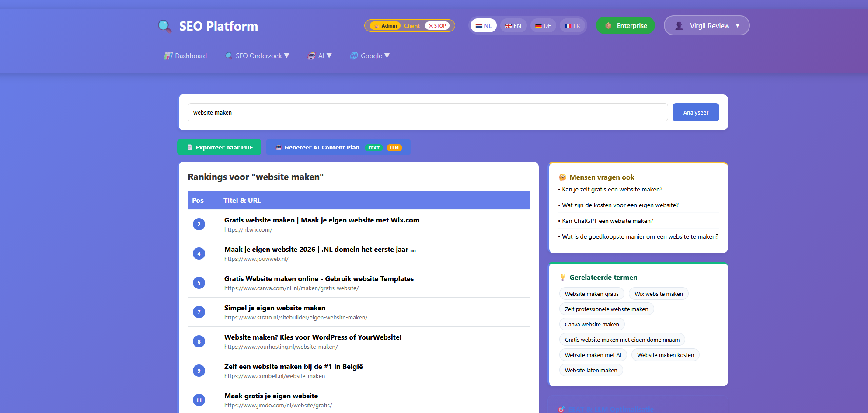The height and width of the screenshot is (413, 868).
Task: Expand the AI menu arrow
Action: coord(329,56)
